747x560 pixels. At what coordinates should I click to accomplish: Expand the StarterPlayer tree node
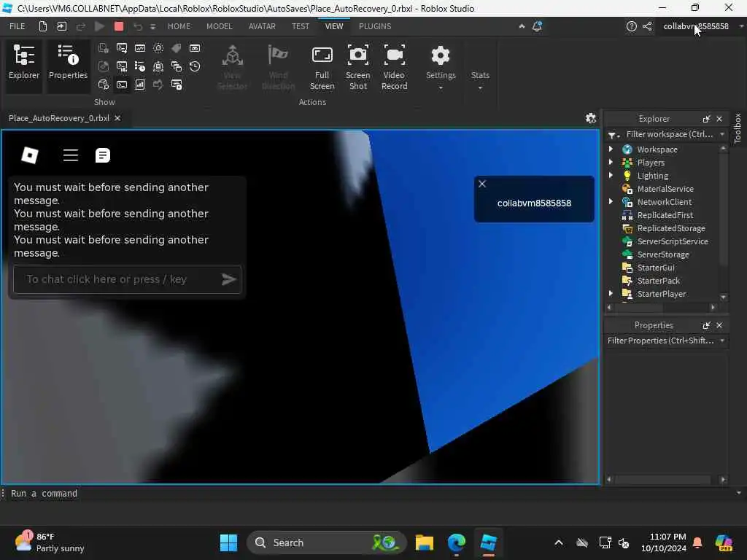pyautogui.click(x=611, y=294)
